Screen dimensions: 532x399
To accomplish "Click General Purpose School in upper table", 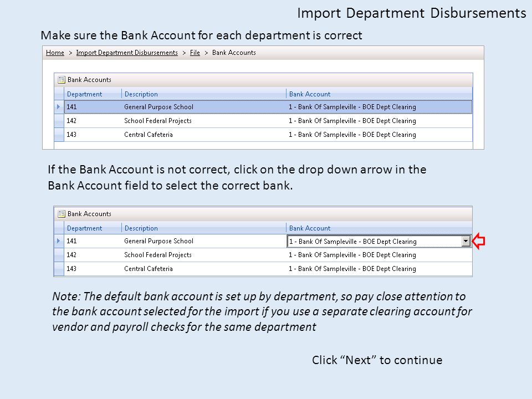I will point(159,107).
